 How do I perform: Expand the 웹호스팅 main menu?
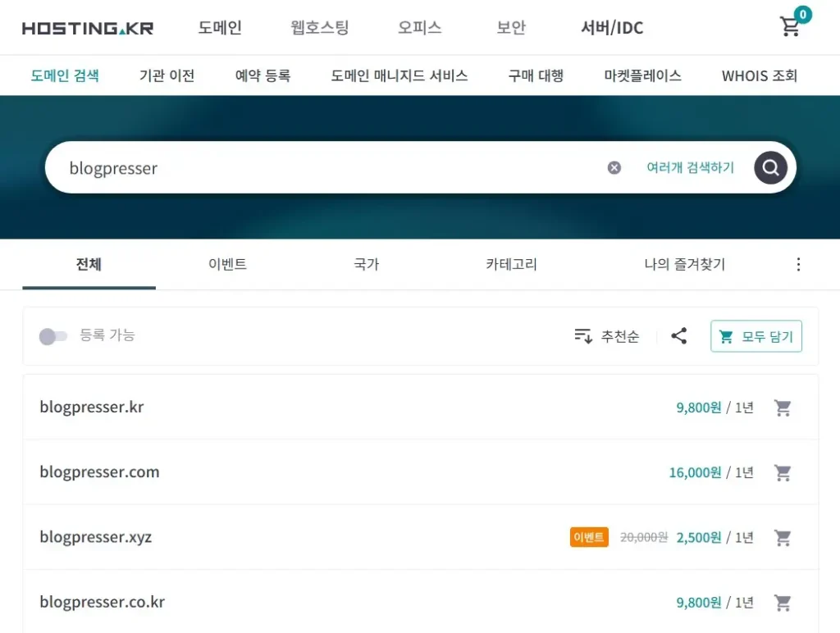[x=319, y=28]
